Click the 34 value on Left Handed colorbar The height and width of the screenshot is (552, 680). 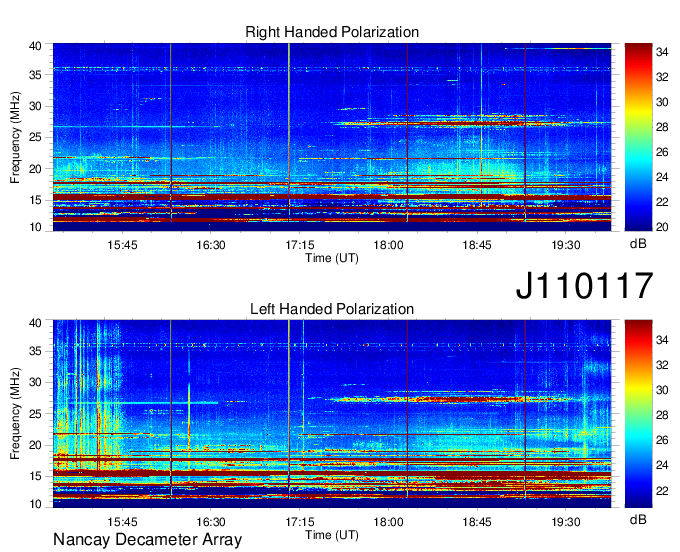point(662,340)
